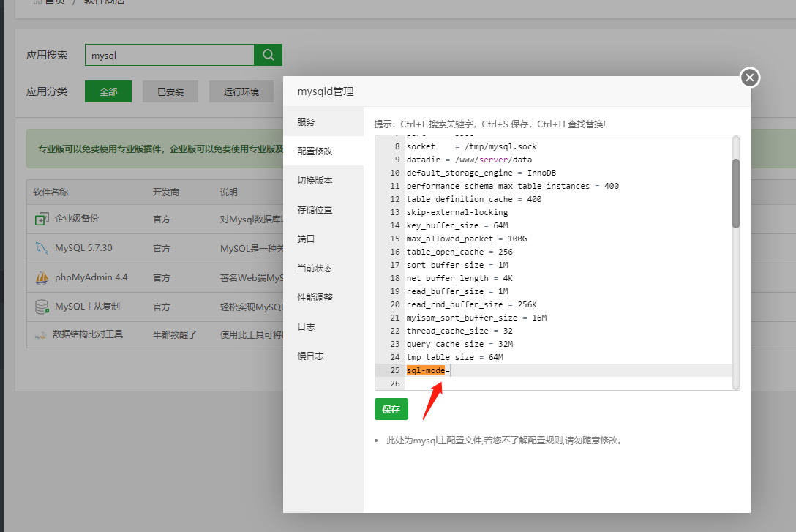Screen dimensions: 796x532
Task: Select the 全部 category filter
Action: click(108, 92)
